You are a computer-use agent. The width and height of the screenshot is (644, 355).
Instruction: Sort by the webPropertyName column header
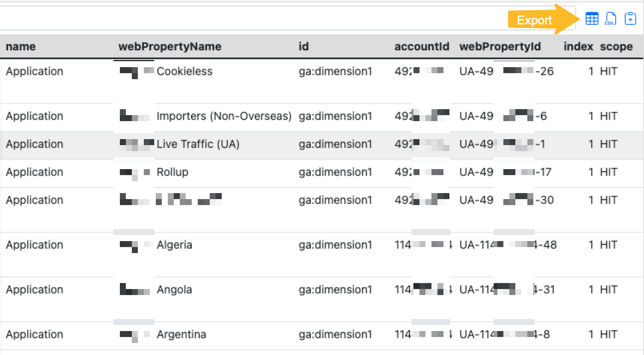(x=170, y=46)
